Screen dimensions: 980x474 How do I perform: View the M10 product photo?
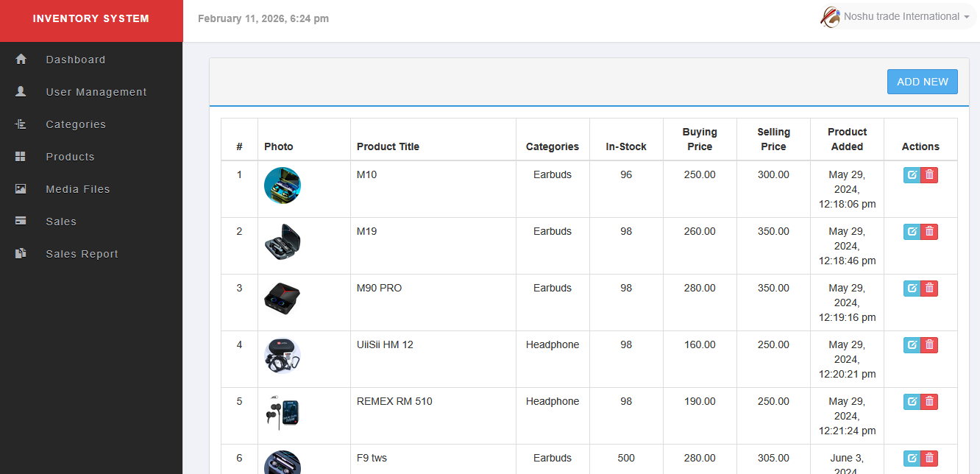pyautogui.click(x=283, y=185)
